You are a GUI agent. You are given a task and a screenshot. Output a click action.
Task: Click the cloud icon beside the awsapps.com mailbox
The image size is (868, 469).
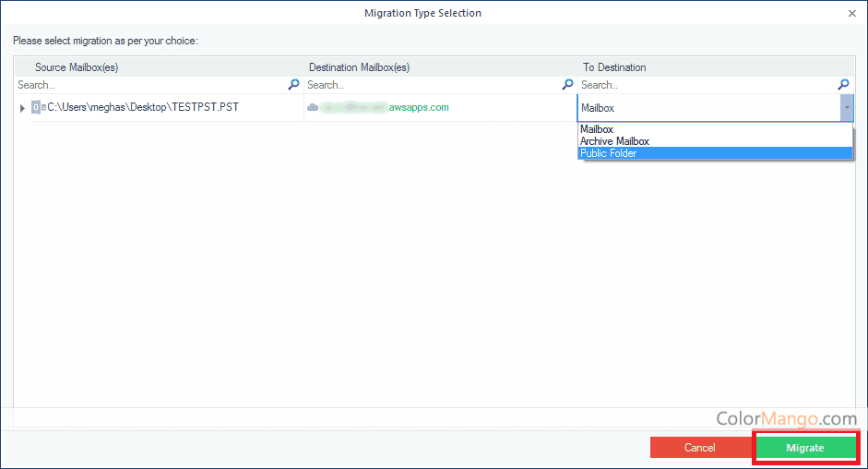pos(313,108)
